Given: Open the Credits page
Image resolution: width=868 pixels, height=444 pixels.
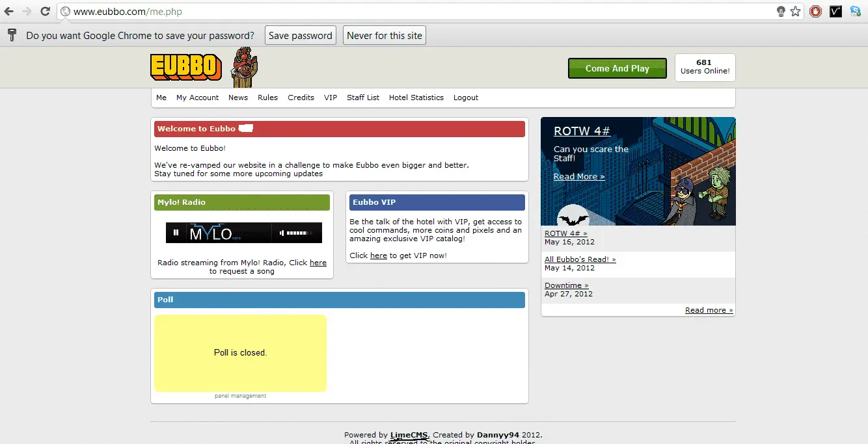Looking at the screenshot, I should [301, 98].
